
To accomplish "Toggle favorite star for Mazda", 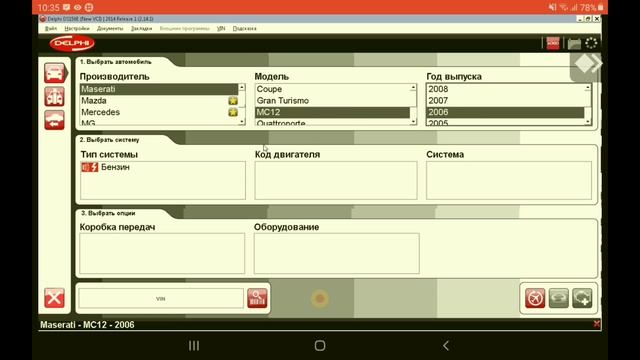I will click(x=233, y=100).
